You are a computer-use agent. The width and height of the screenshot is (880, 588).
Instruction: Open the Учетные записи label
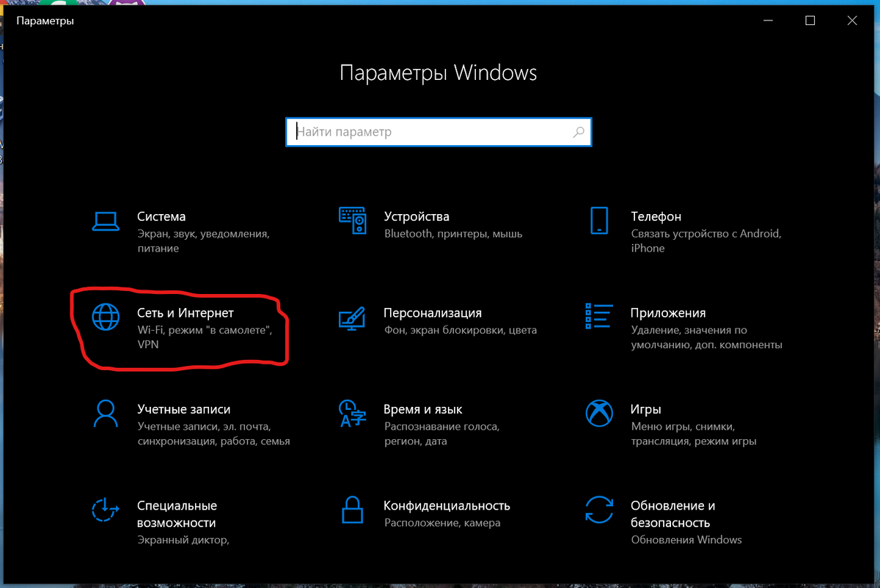click(x=184, y=409)
